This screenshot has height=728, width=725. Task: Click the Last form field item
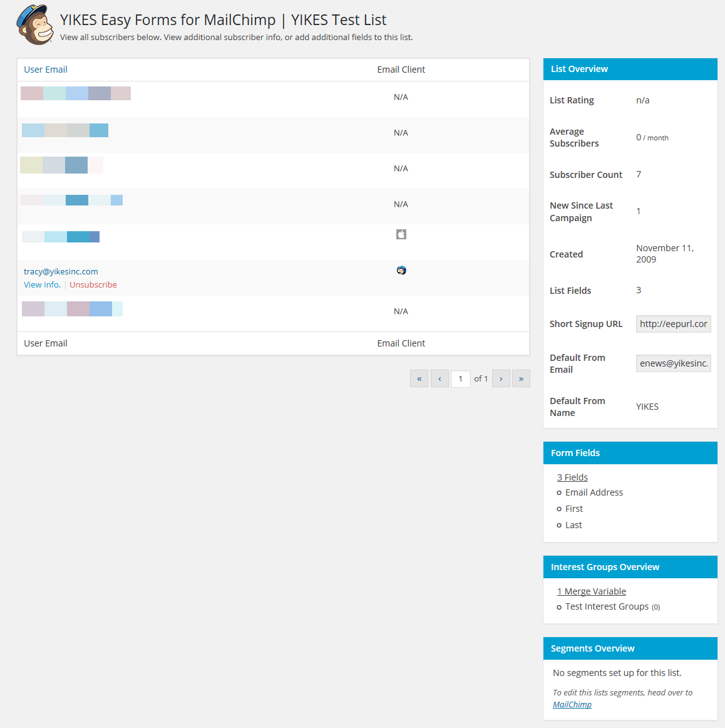click(x=573, y=525)
